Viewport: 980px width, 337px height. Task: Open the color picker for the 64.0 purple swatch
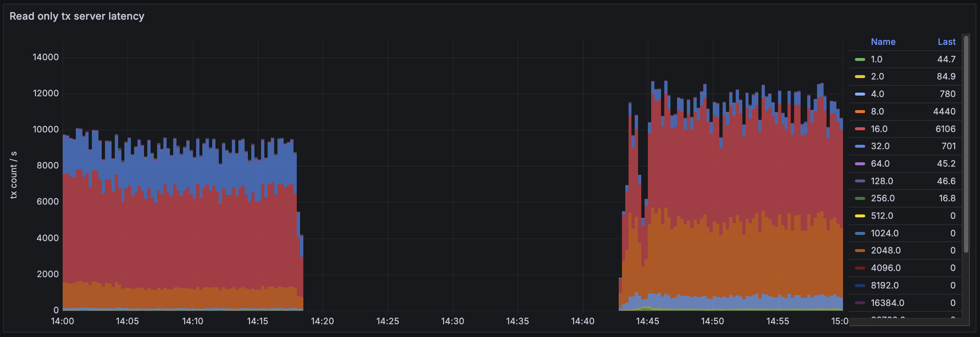[860, 163]
